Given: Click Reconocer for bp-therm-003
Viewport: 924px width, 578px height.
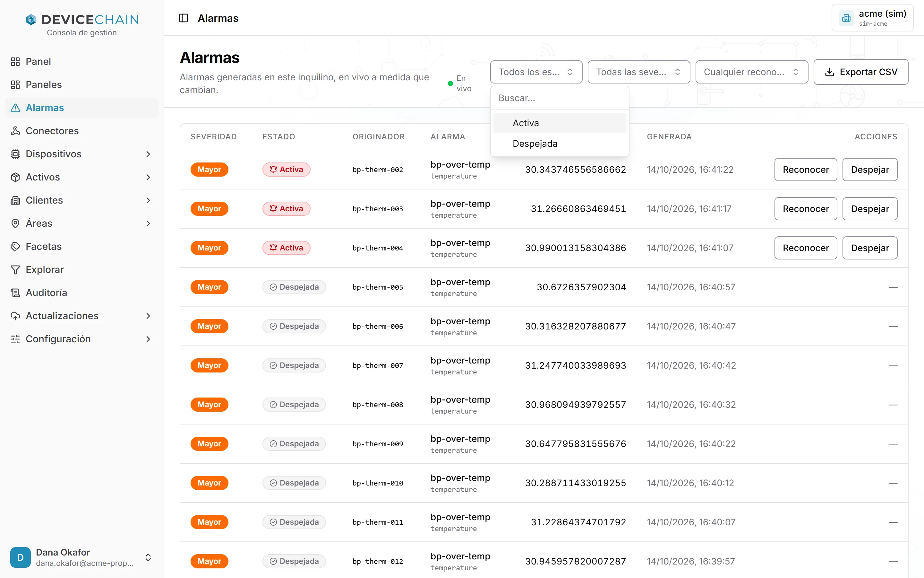Looking at the screenshot, I should click(x=806, y=209).
